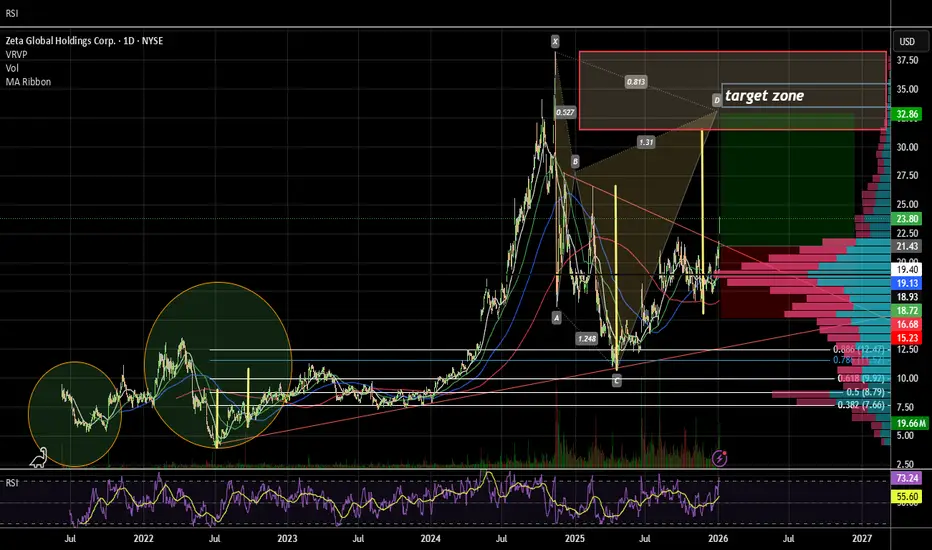Click the 27.50 price axis tick

[x=907, y=175]
